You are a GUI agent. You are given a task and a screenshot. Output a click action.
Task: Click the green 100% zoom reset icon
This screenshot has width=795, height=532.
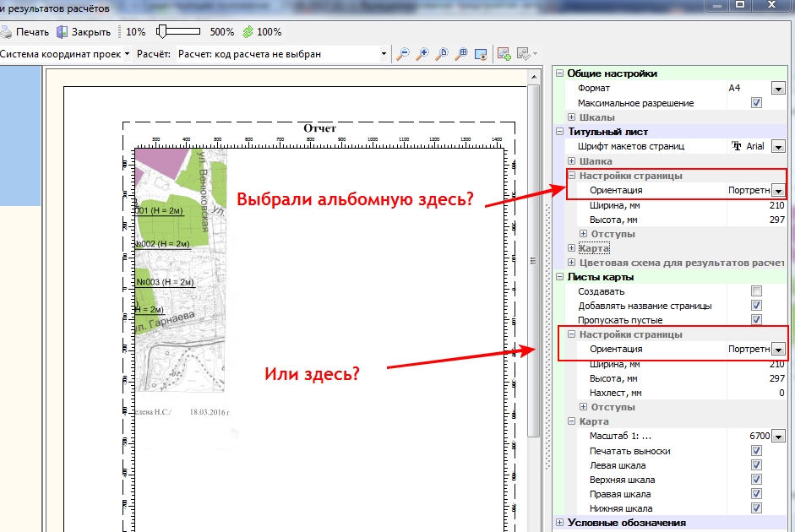click(247, 32)
